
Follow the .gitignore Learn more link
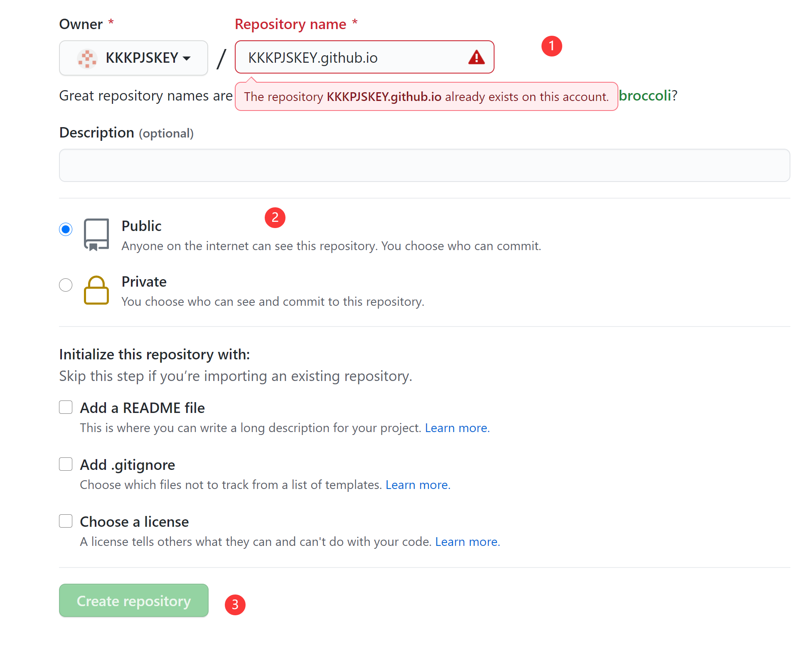[x=418, y=485]
